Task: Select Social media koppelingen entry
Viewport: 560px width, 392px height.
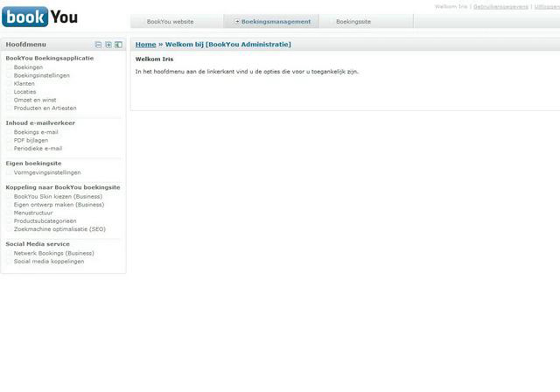Action: coord(49,261)
